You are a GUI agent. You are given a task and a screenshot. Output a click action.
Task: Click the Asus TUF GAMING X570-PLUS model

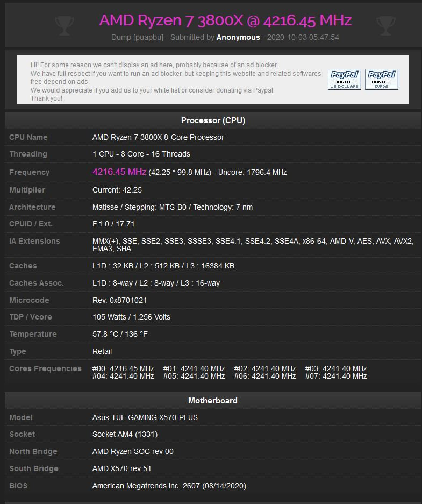pos(145,417)
